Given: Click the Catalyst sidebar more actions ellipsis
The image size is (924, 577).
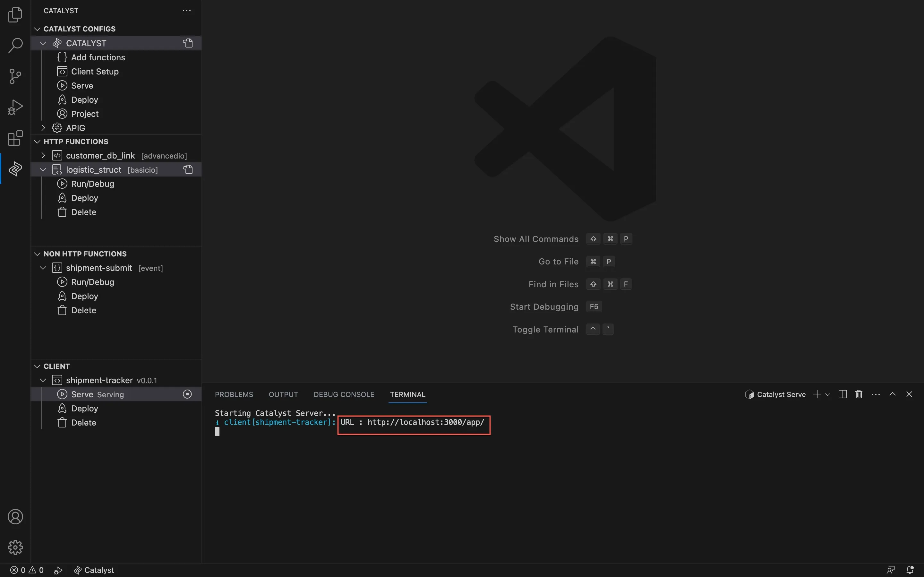Looking at the screenshot, I should [186, 11].
